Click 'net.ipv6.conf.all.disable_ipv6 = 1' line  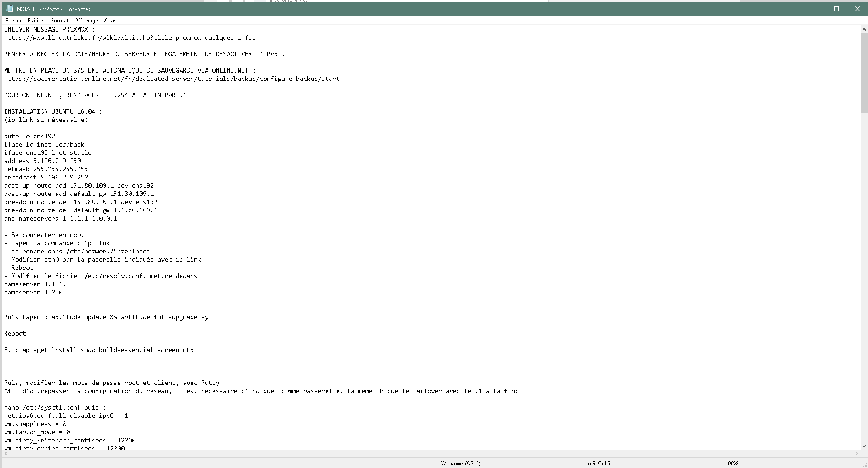(66, 416)
